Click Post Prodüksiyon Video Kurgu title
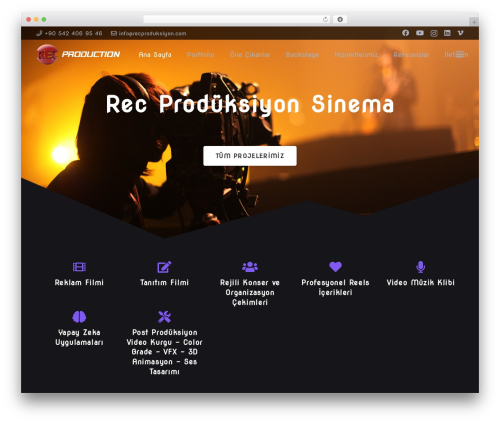500x423 pixels. (x=164, y=352)
